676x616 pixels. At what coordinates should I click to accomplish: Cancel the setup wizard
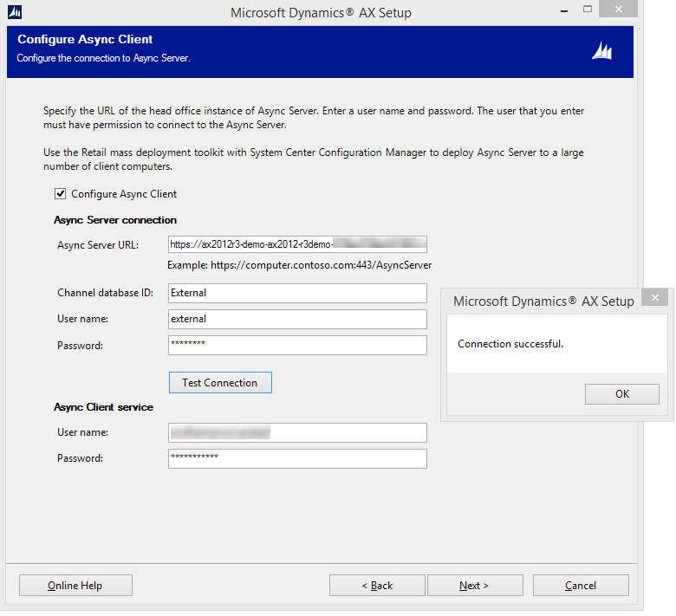click(581, 586)
